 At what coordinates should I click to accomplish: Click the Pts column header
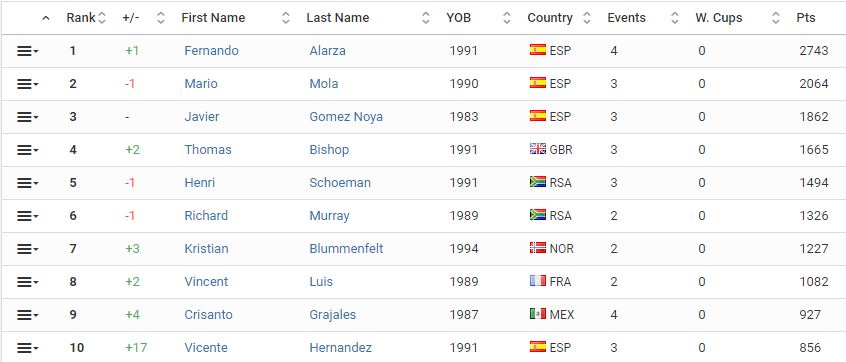pos(806,18)
